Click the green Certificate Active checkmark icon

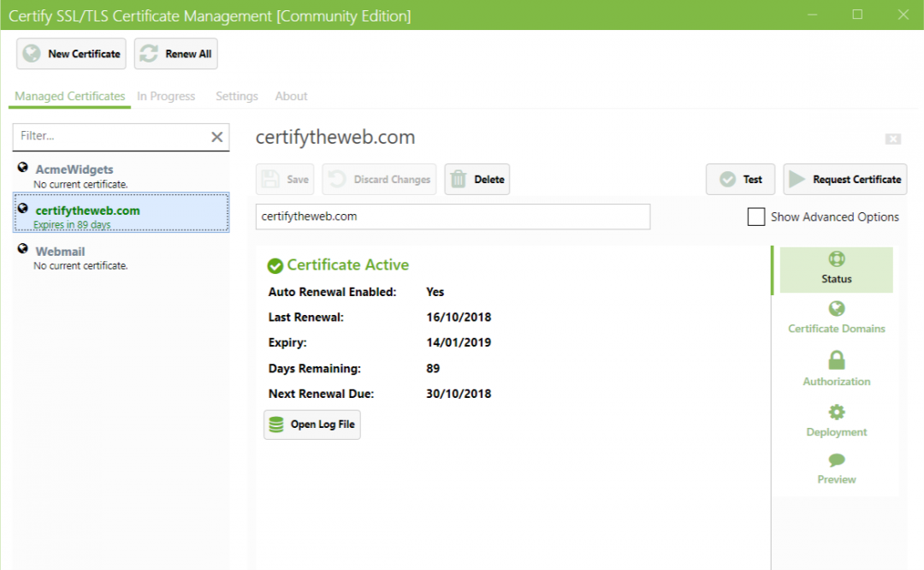[275, 266]
